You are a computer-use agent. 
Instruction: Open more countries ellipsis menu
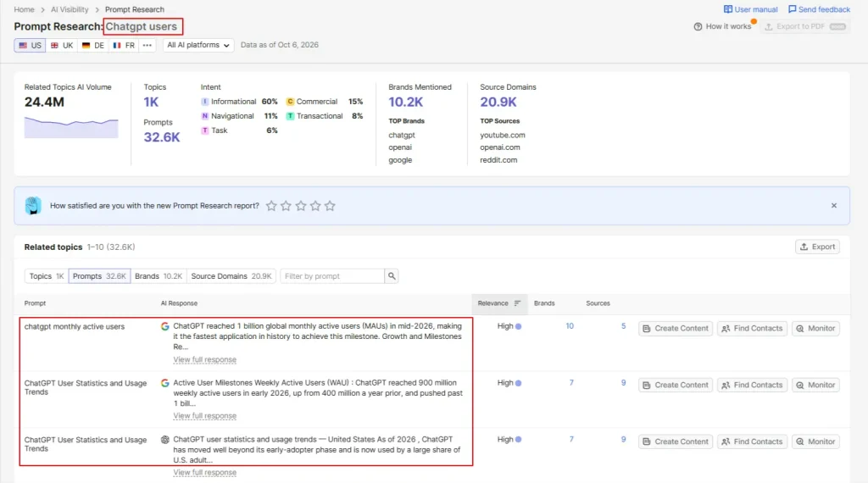147,46
